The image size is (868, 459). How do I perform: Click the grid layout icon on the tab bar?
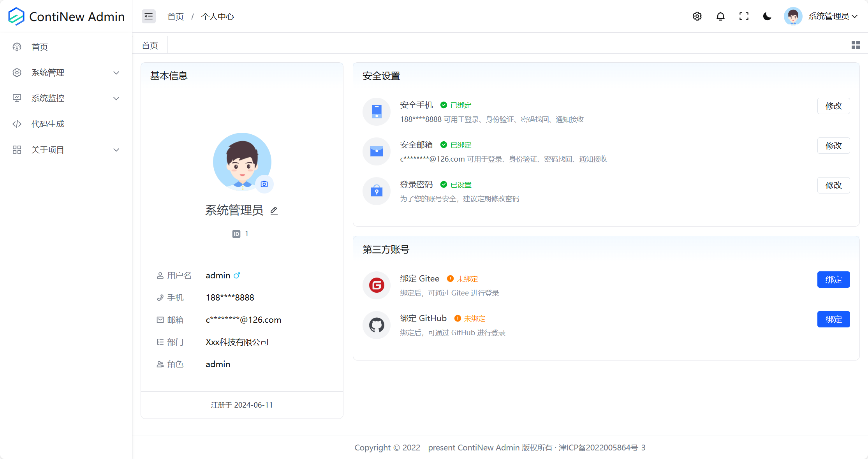[x=856, y=45]
